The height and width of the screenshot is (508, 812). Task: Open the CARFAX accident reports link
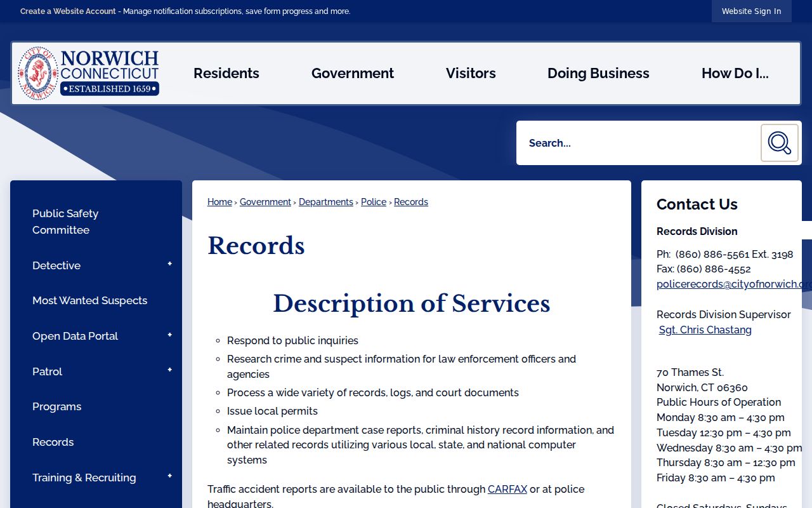tap(507, 489)
